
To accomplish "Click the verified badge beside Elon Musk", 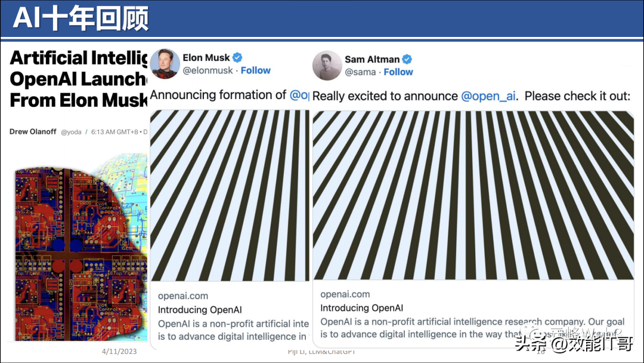I will (x=237, y=57).
